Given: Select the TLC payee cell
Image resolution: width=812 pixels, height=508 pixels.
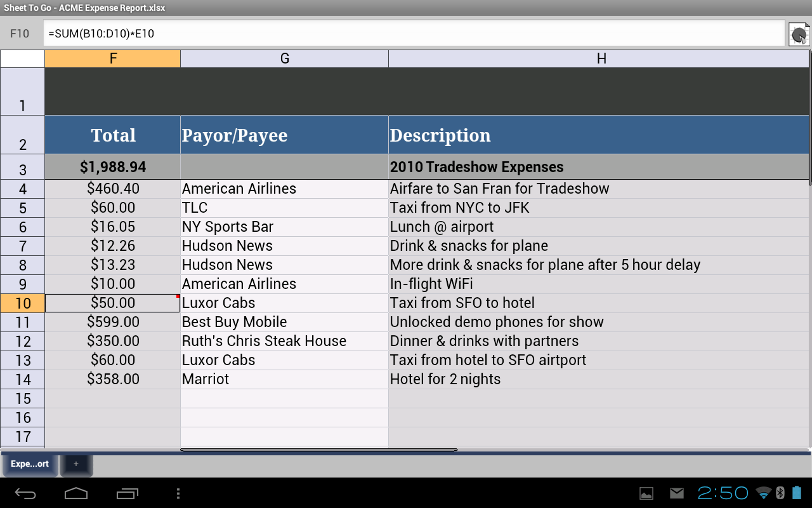Looking at the screenshot, I should coord(284,208).
